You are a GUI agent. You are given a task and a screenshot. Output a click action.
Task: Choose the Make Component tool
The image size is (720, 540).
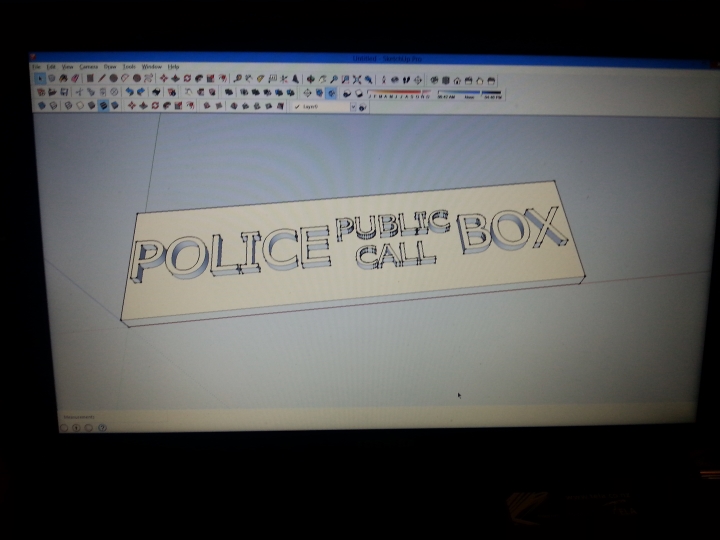coord(51,79)
